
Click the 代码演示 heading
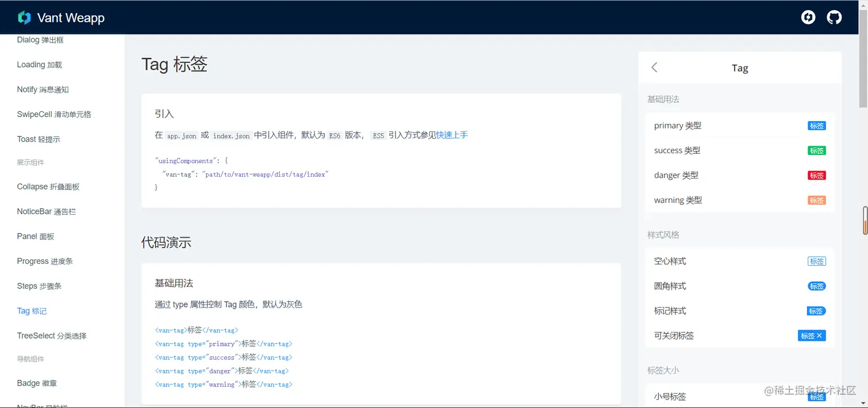[166, 242]
